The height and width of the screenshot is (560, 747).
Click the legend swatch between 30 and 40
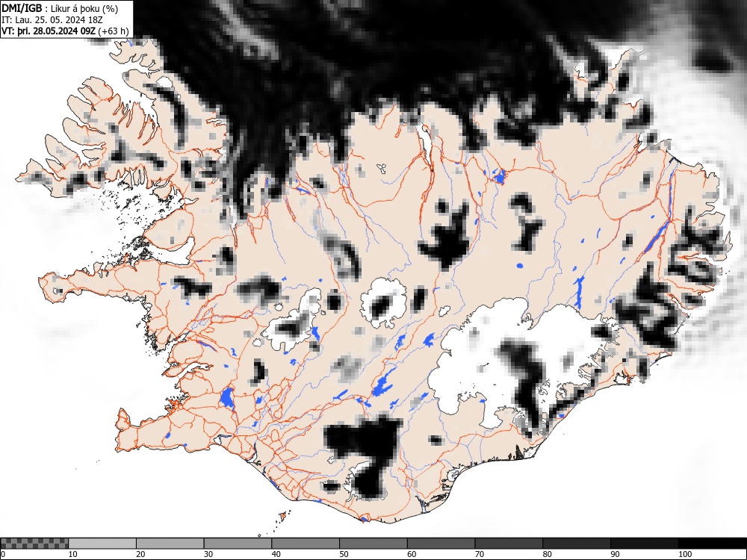pos(238,544)
